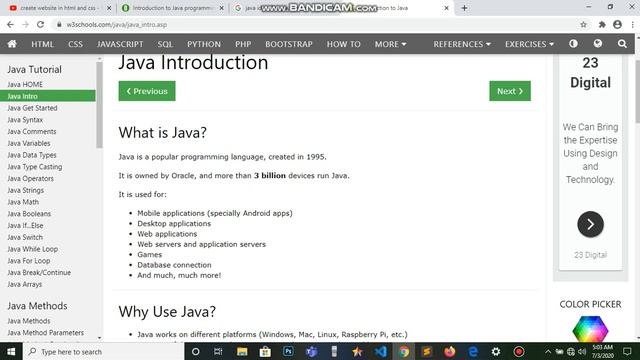The height and width of the screenshot is (360, 640).
Task: Open Firefox from the taskbar
Action: (449, 351)
